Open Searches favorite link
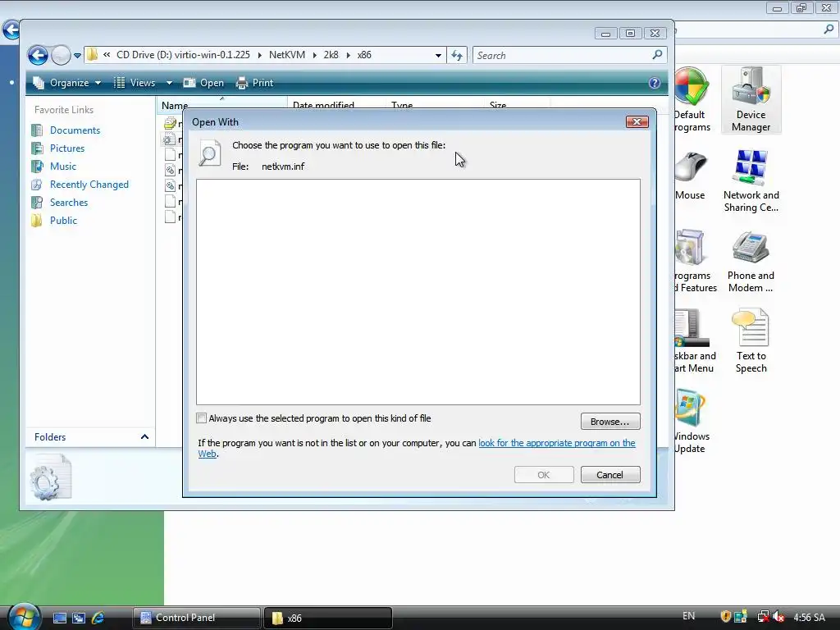 (x=69, y=203)
